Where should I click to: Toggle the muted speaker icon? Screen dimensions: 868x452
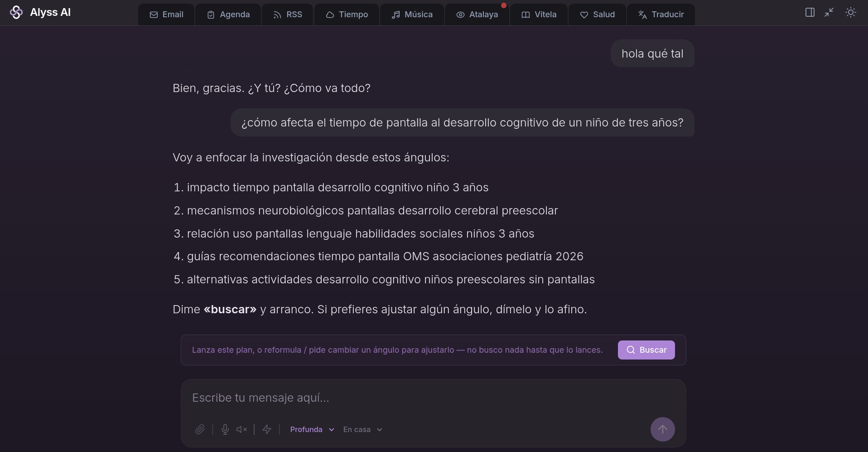[x=241, y=429]
